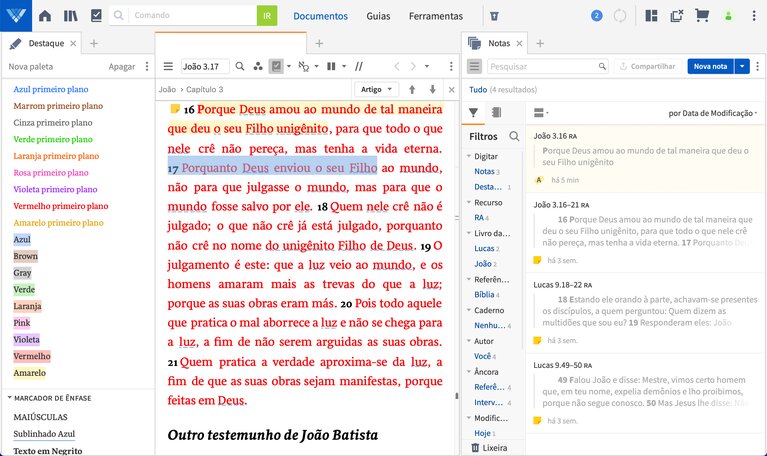Click the yellow note icon at verse 16
The image size is (767, 456).
pyautogui.click(x=175, y=109)
